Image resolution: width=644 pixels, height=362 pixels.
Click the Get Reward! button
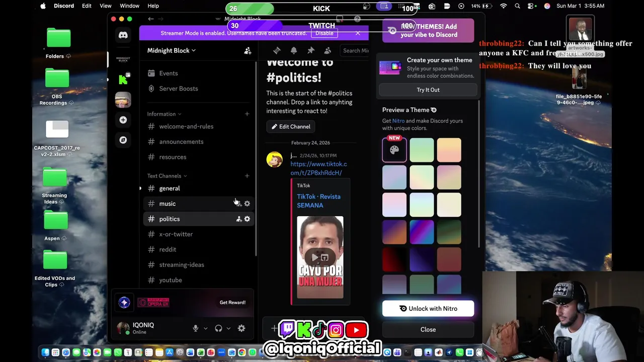click(x=232, y=303)
